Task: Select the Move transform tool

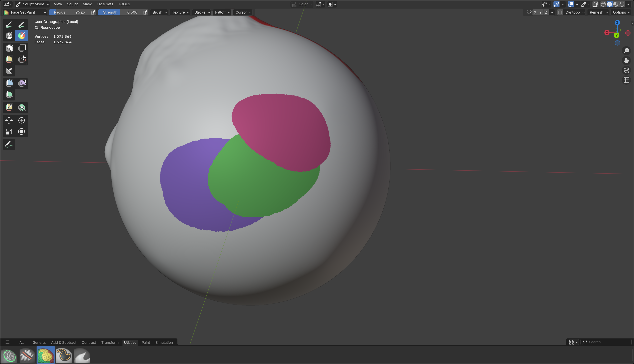Action: click(9, 120)
